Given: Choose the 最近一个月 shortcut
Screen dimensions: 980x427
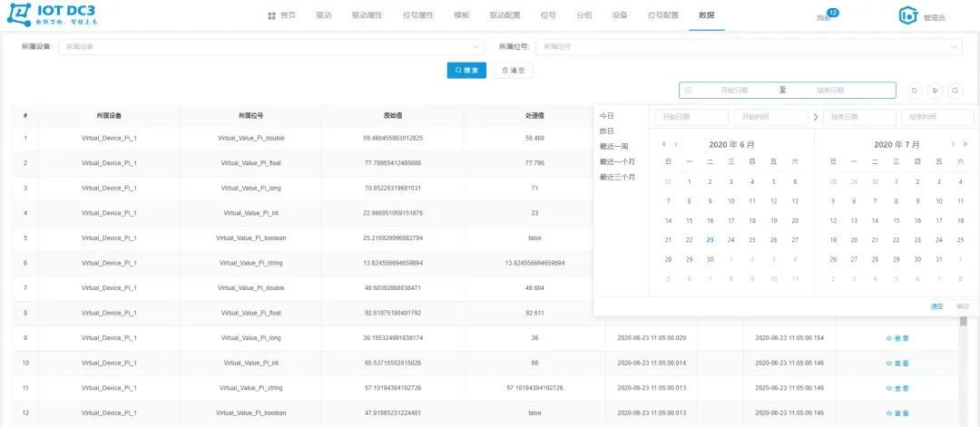Looking at the screenshot, I should (617, 161).
